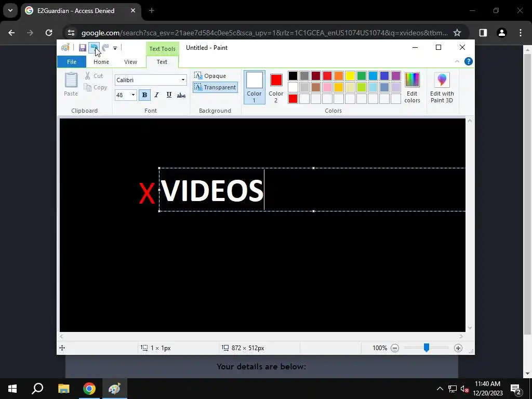Pick the green color from the palette

tap(362, 76)
